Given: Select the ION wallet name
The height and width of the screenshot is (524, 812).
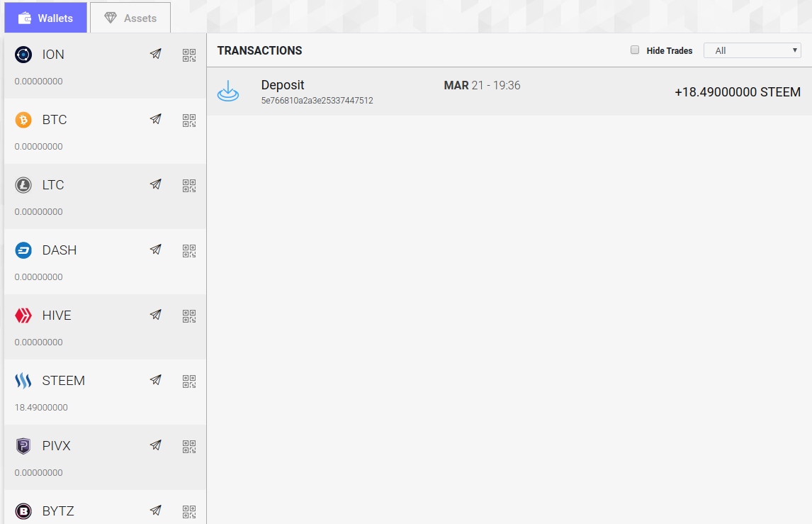Looking at the screenshot, I should 53,55.
